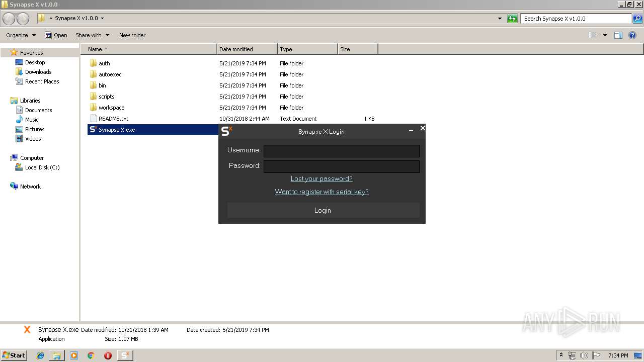
Task: Close the Synapse X Login dialog
Action: tap(423, 128)
